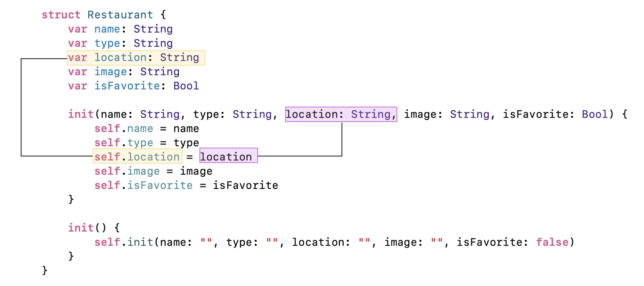Image resolution: width=644 pixels, height=286 pixels.
Task: Click the init keyword of the parameterized initializer
Action: click(81, 114)
